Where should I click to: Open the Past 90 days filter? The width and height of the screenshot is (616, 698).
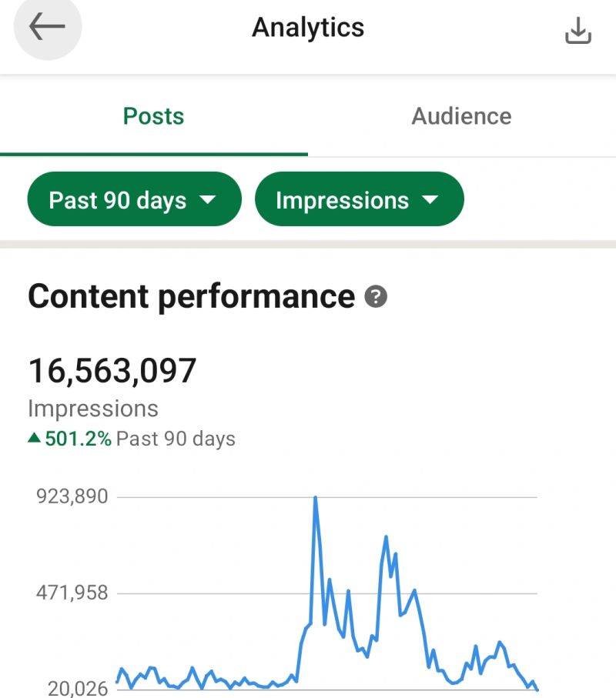134,200
